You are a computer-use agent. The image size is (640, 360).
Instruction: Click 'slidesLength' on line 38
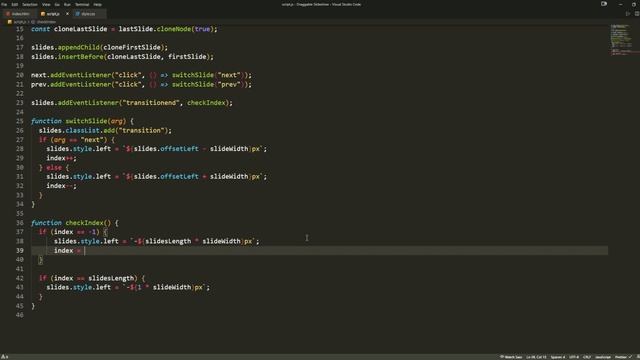pyautogui.click(x=168, y=241)
